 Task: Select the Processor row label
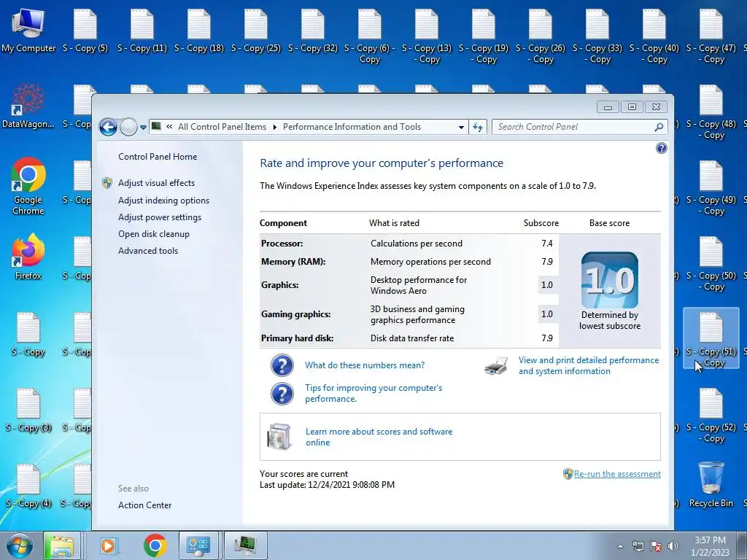(282, 244)
